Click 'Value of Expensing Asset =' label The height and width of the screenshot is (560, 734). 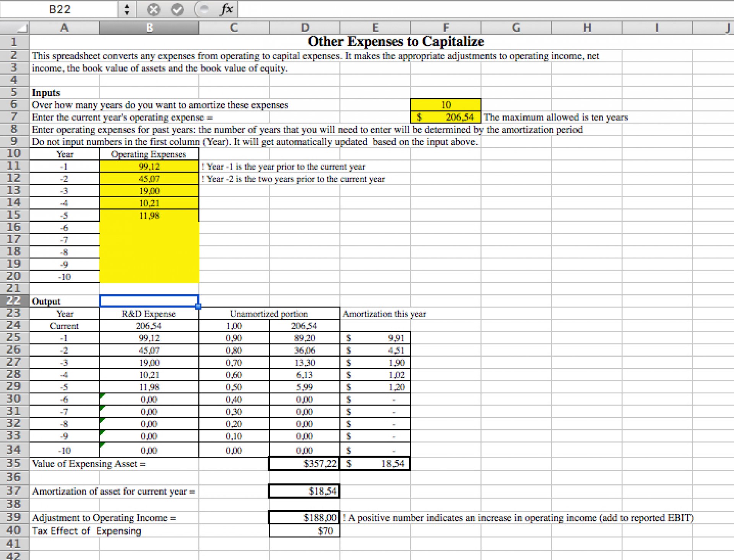pyautogui.click(x=89, y=464)
